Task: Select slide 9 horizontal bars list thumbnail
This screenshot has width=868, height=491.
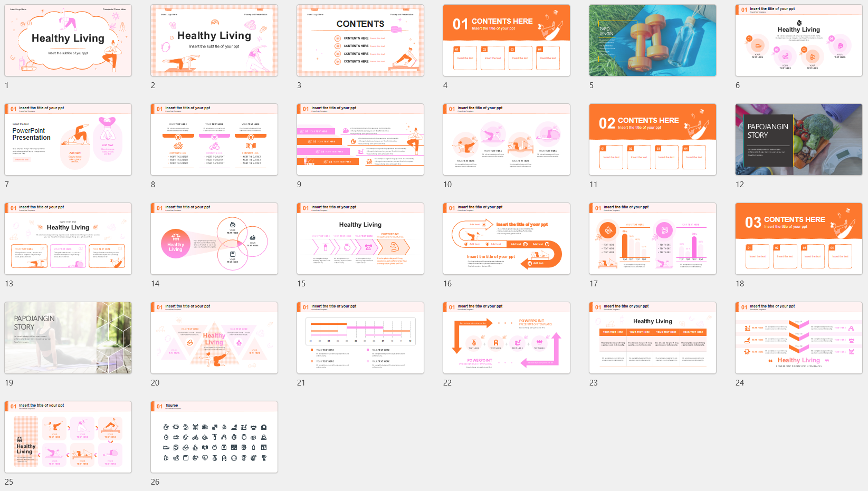Action: 360,140
